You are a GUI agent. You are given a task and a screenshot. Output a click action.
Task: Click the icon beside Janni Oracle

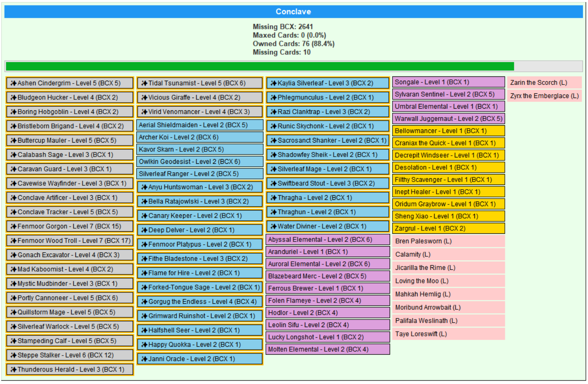[x=145, y=359]
